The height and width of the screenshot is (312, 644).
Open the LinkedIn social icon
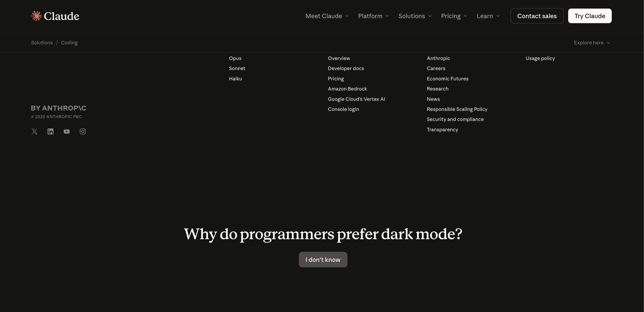tap(50, 132)
